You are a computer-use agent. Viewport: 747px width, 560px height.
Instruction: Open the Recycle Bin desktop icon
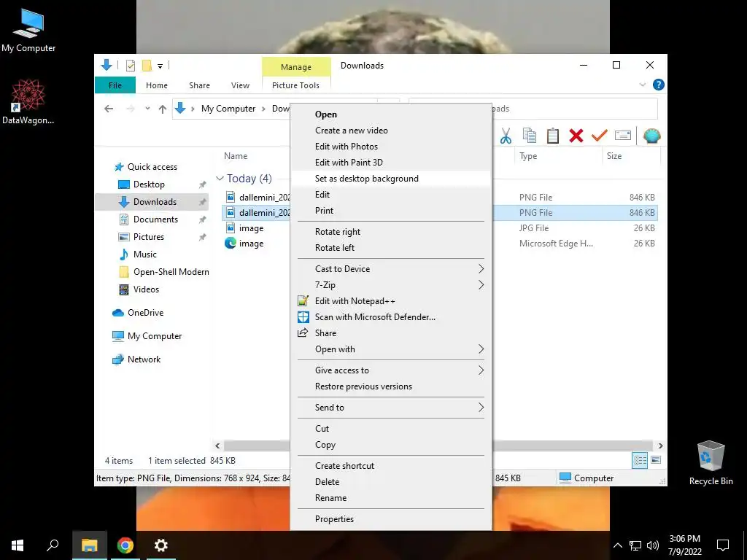711,463
